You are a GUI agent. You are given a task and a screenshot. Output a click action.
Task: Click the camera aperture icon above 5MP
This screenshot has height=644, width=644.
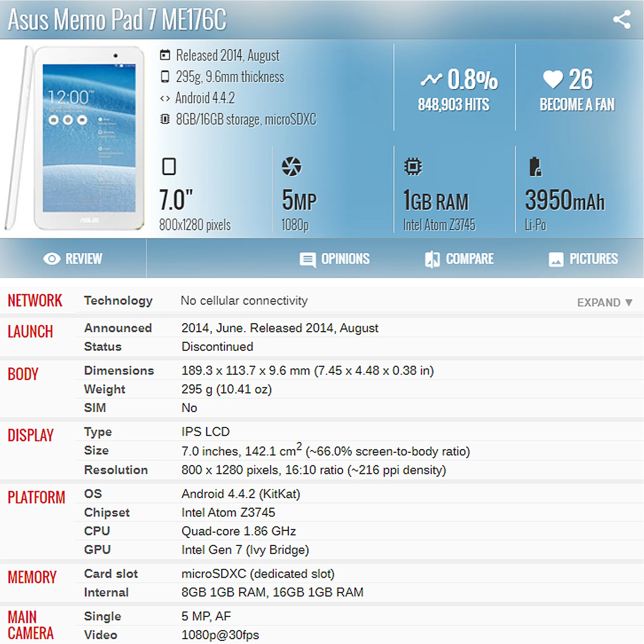pyautogui.click(x=292, y=166)
